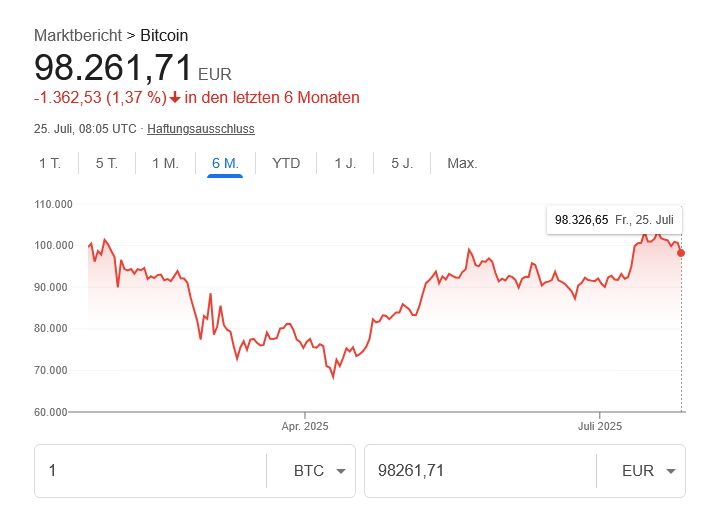This screenshot has height=510, width=713.
Task: Click the BTC amount input field
Action: point(150,471)
